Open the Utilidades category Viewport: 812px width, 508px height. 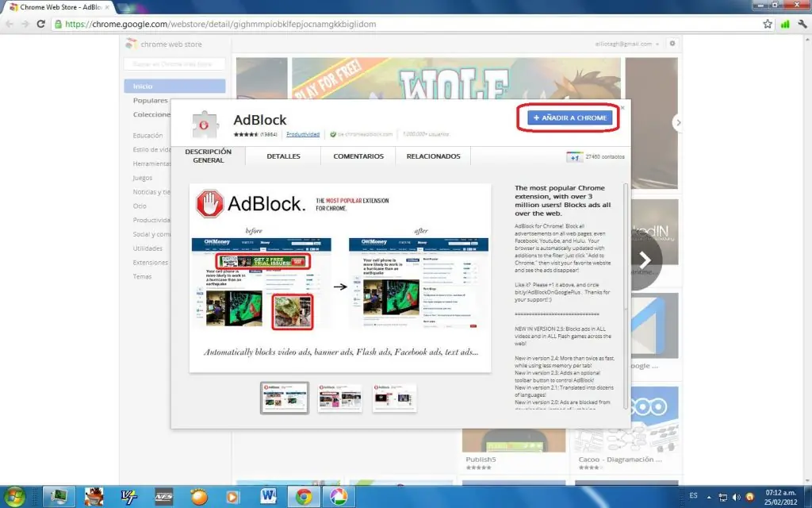coord(147,248)
